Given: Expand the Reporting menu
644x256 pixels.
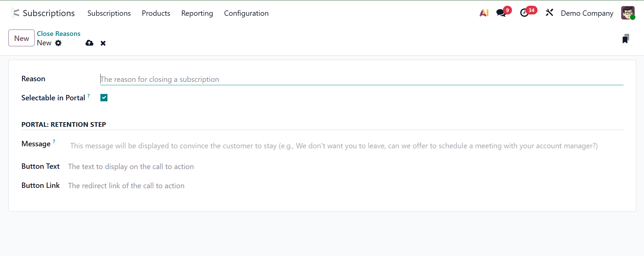Looking at the screenshot, I should [x=197, y=13].
